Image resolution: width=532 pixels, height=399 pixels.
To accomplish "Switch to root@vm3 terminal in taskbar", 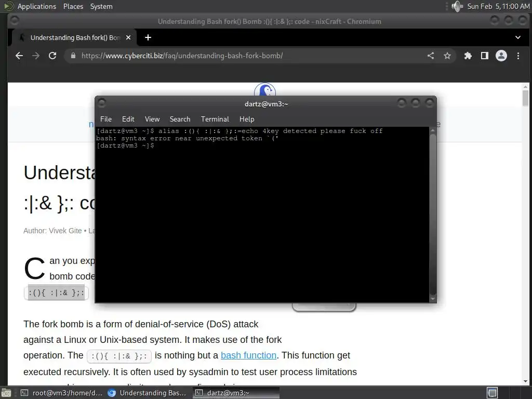I will 61,393.
